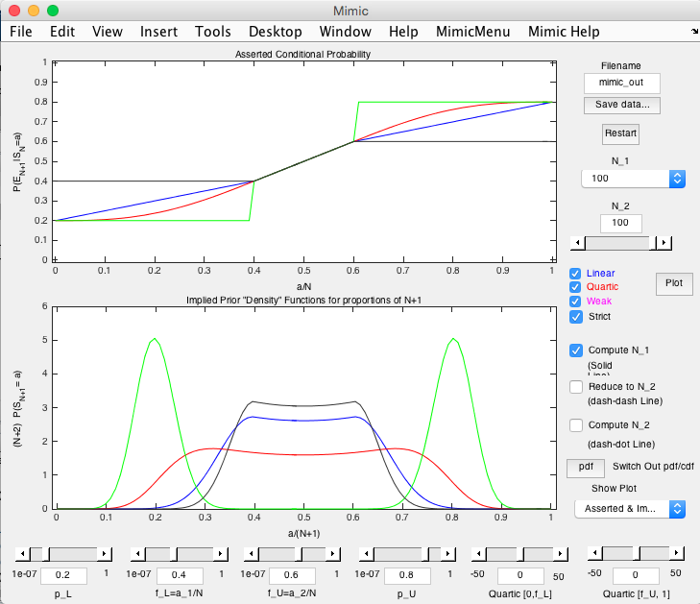Click the Plot button
700x604 pixels.
tap(674, 283)
